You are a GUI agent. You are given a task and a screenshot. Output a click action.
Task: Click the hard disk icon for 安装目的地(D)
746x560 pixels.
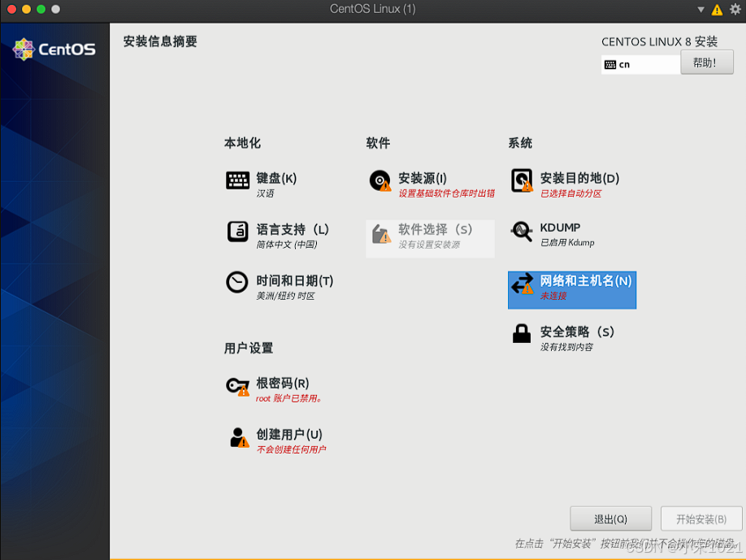point(522,180)
